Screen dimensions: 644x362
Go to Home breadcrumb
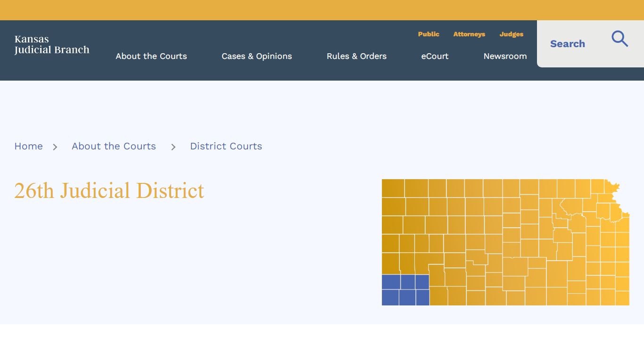(x=28, y=146)
